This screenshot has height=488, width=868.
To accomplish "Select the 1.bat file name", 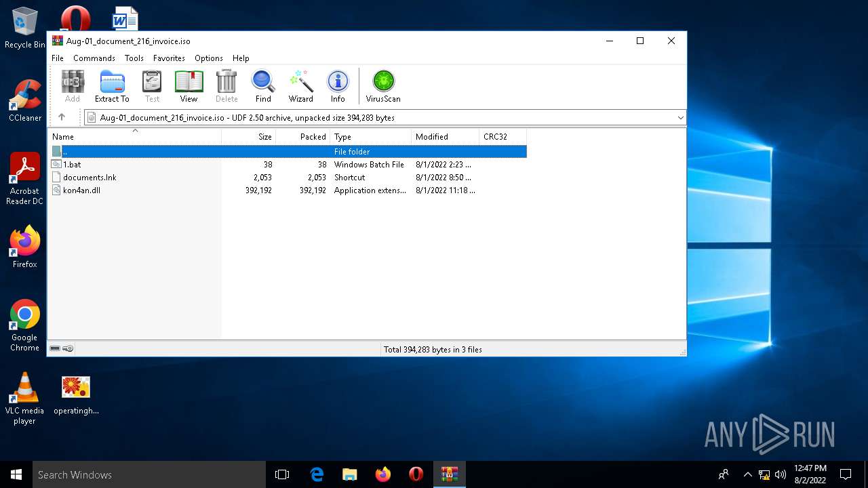I will coord(72,165).
